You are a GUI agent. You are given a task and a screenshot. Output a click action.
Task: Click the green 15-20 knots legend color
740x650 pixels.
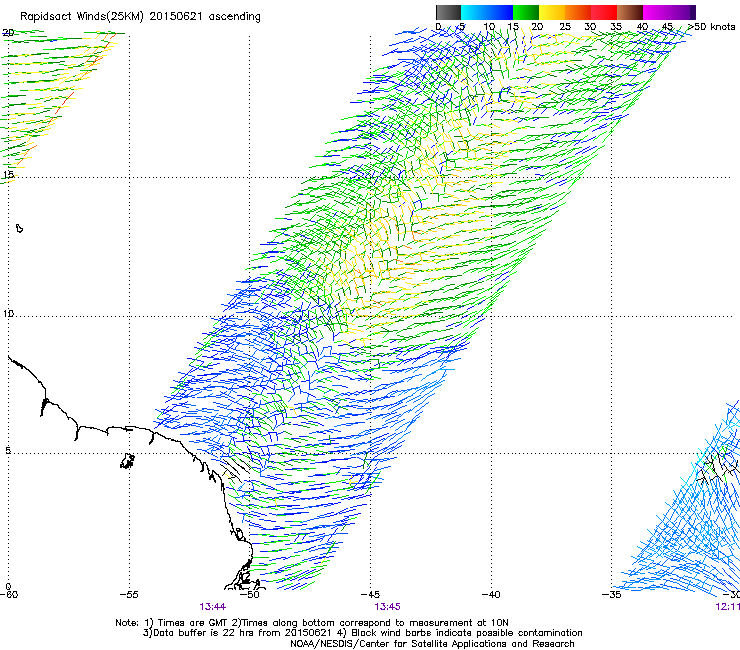pyautogui.click(x=526, y=12)
